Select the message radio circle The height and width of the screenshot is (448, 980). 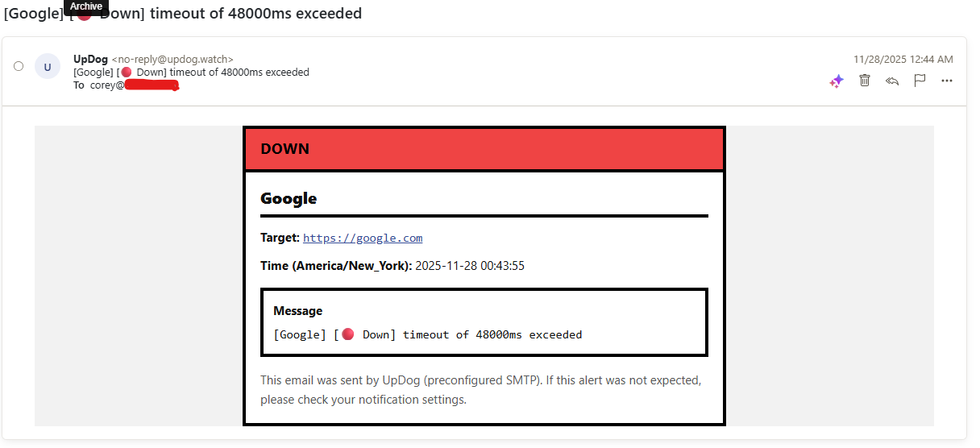[19, 66]
